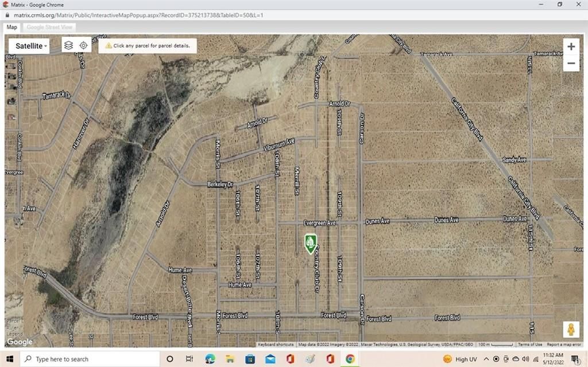
Task: Click the locate/center target icon
Action: 83,45
